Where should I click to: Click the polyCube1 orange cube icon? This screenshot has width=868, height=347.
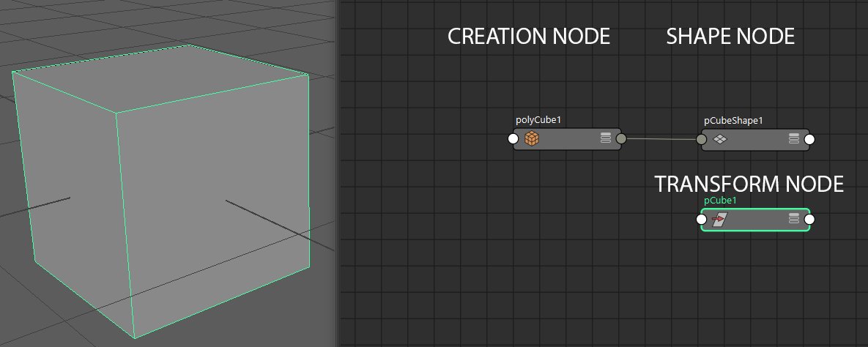(532, 138)
